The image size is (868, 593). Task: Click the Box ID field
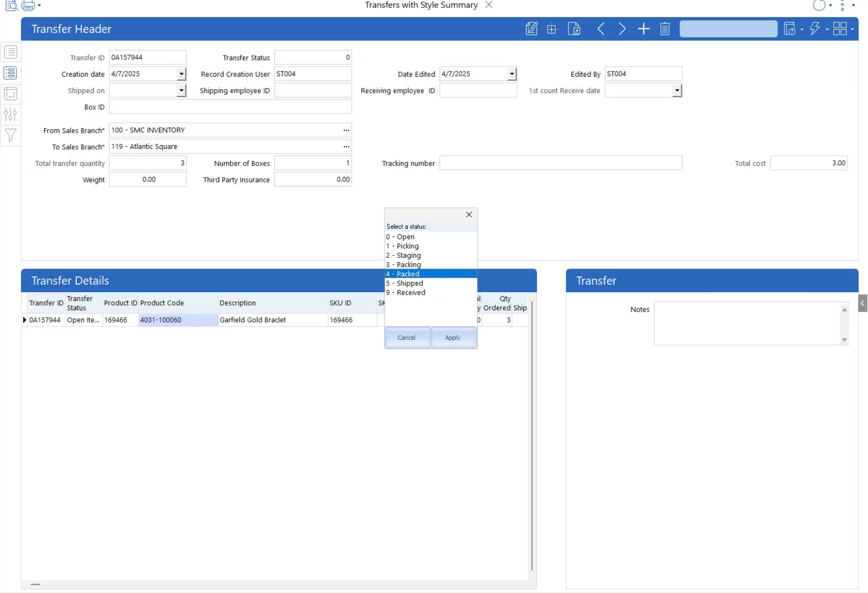click(x=230, y=107)
